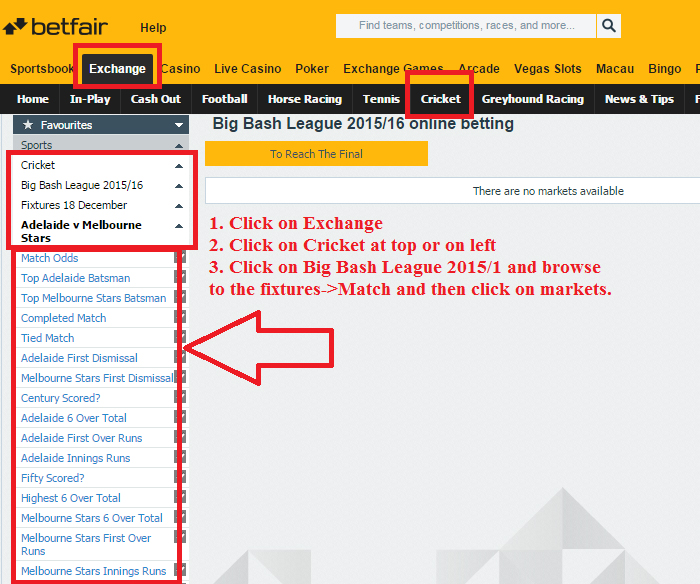
Task: Open the Football section
Action: pyautogui.click(x=225, y=99)
